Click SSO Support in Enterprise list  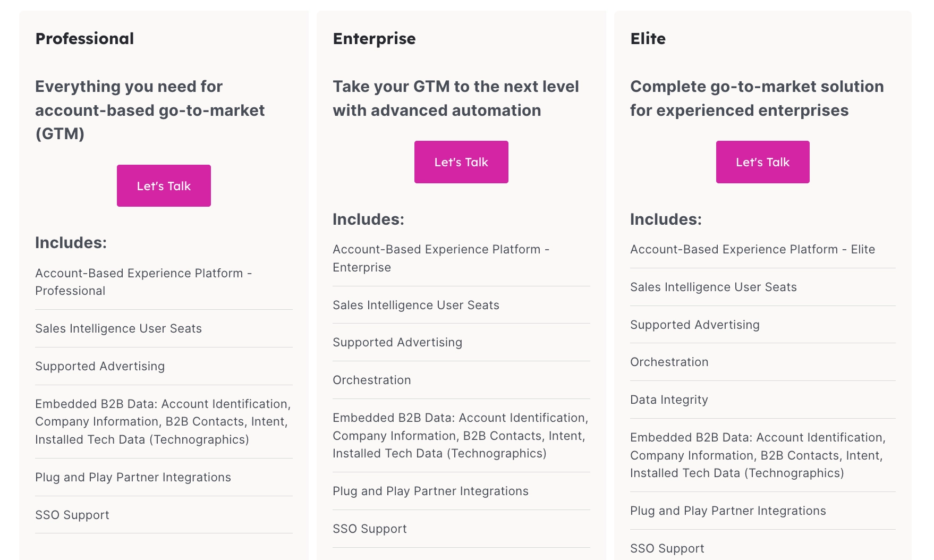pyautogui.click(x=370, y=529)
